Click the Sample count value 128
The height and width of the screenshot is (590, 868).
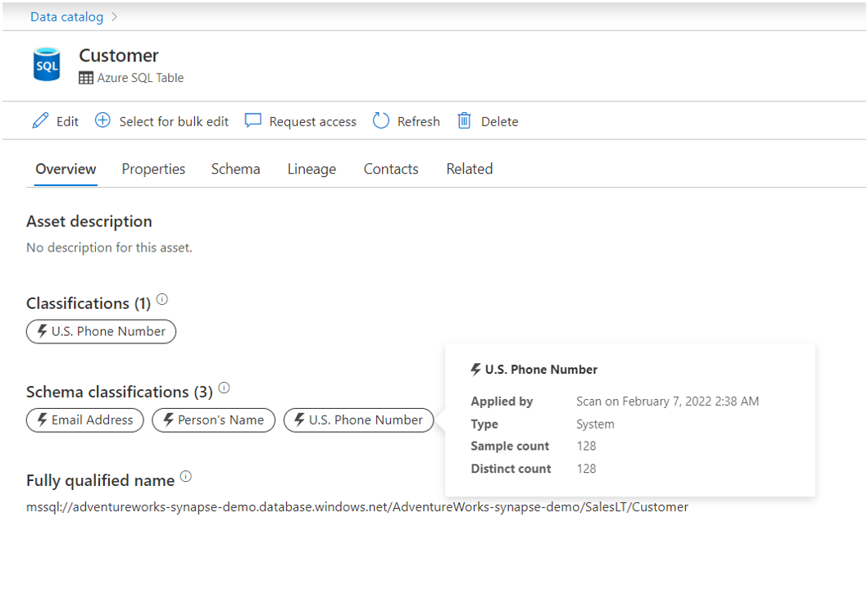(x=586, y=446)
